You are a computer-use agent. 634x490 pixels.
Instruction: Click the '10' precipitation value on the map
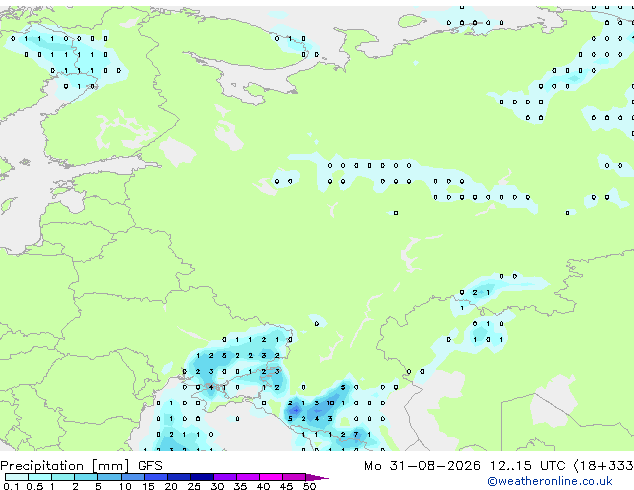tap(330, 403)
